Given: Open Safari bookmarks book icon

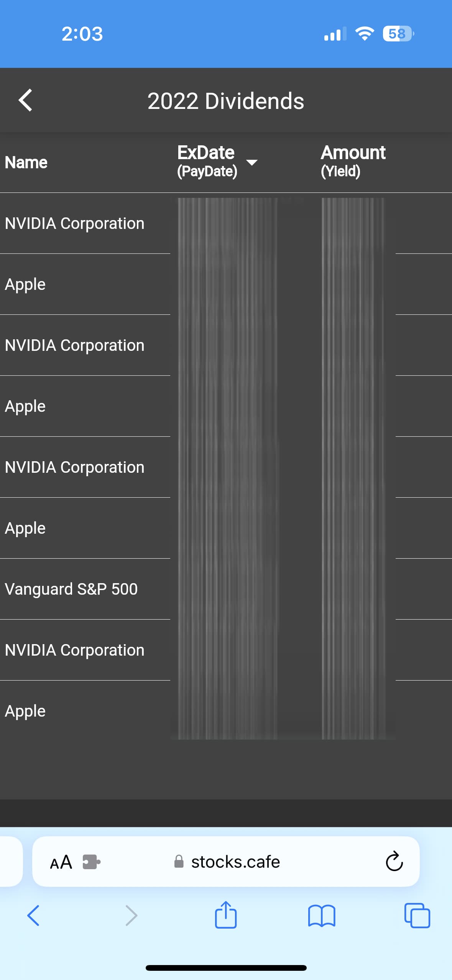Looking at the screenshot, I should click(x=322, y=916).
